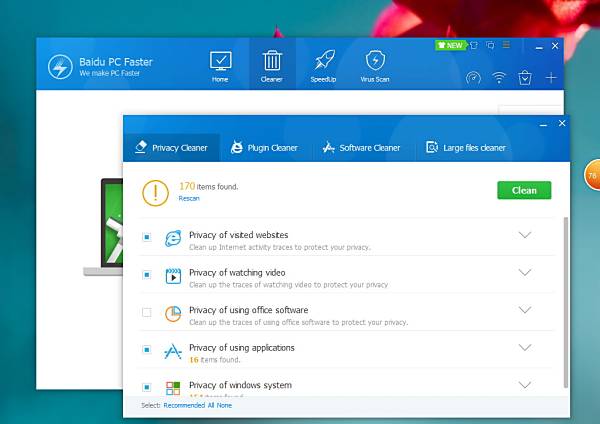Toggle Privacy of using applications checkbox
This screenshot has width=600, height=424.
(147, 349)
